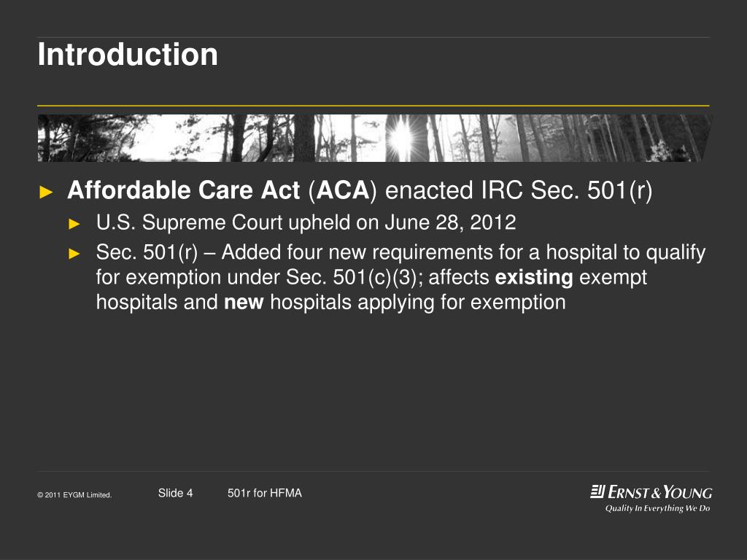747x560 pixels.
Task: Click the Introduction slide title
Action: click(x=128, y=54)
